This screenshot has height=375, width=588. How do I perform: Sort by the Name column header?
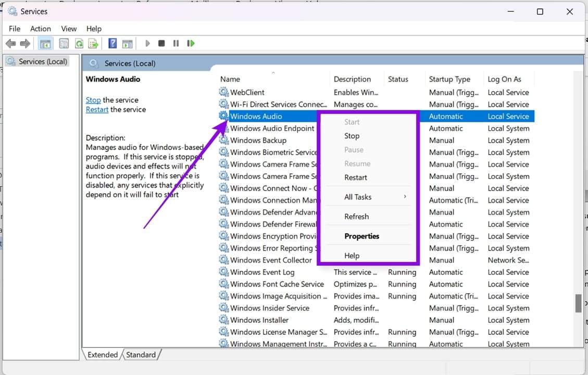coord(273,79)
